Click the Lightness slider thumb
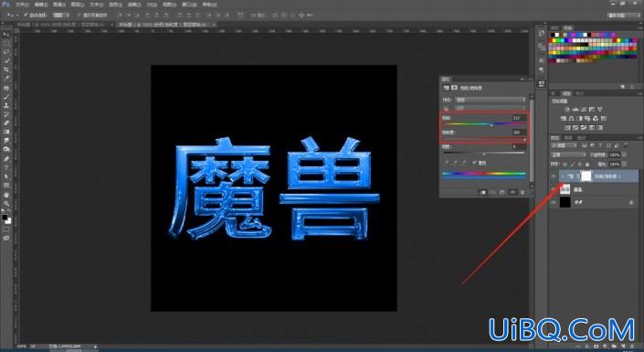644x352 pixels. tap(484, 155)
